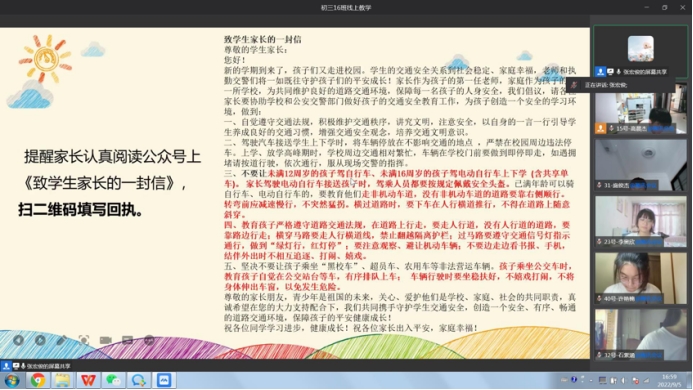Click the focus frame icon in slide toolbar
Viewport: 693px width, 390px height.
(84, 340)
